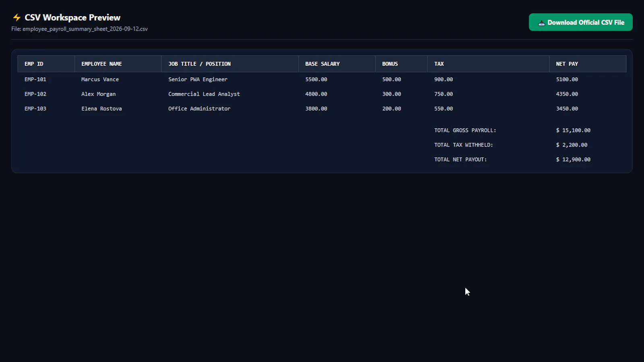Click the EMPLOYEE NAME column header
This screenshot has height=362, width=644.
pyautogui.click(x=118, y=64)
